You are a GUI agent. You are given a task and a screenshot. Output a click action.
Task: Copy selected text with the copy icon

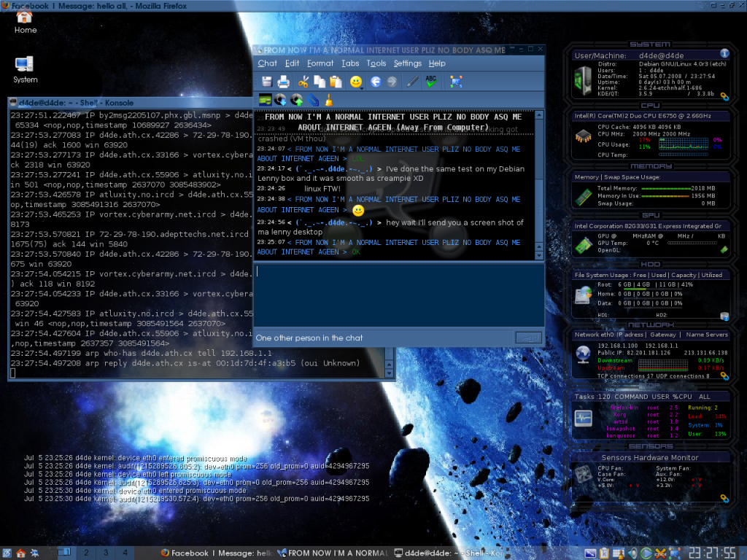(319, 82)
